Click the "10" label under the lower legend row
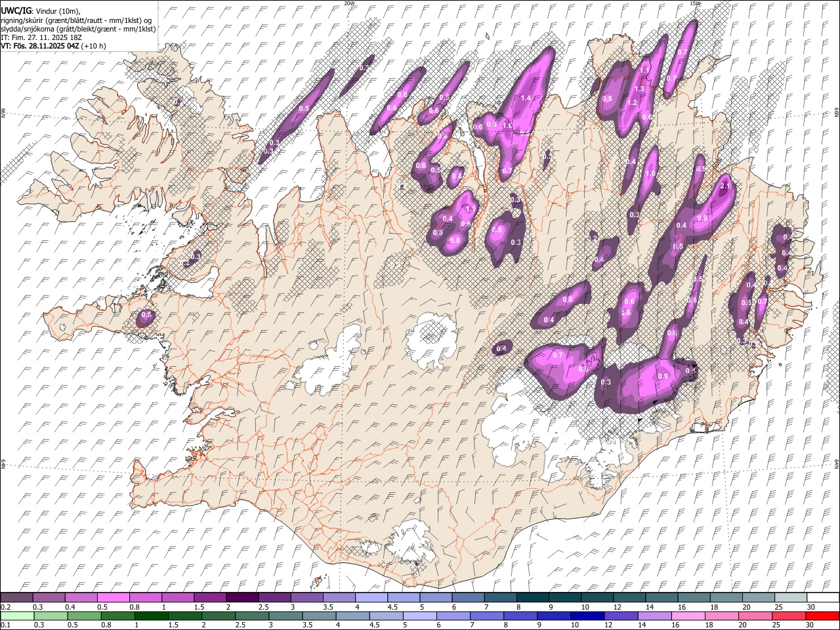The height and width of the screenshot is (630, 840). (574, 625)
